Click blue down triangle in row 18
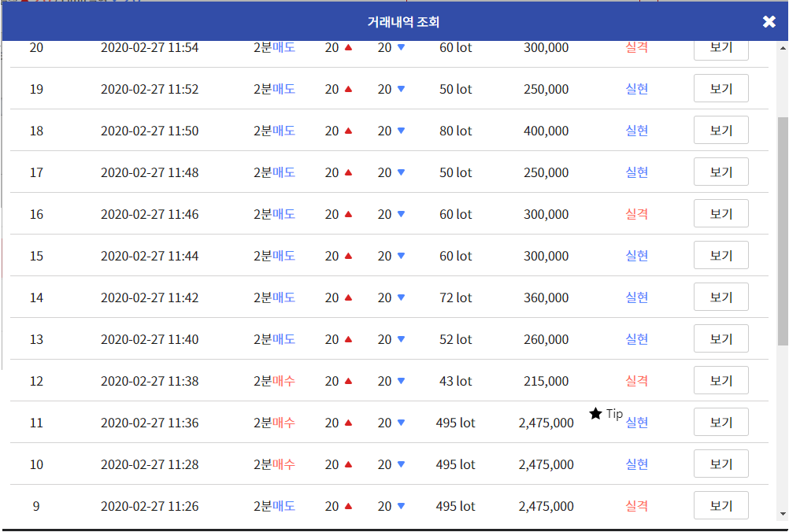 click(401, 131)
